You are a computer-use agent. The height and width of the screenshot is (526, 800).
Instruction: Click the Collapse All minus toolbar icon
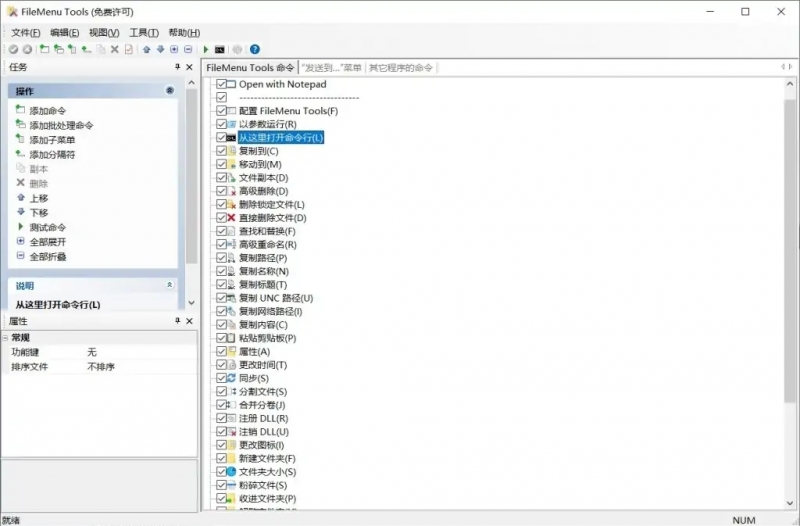(x=188, y=49)
